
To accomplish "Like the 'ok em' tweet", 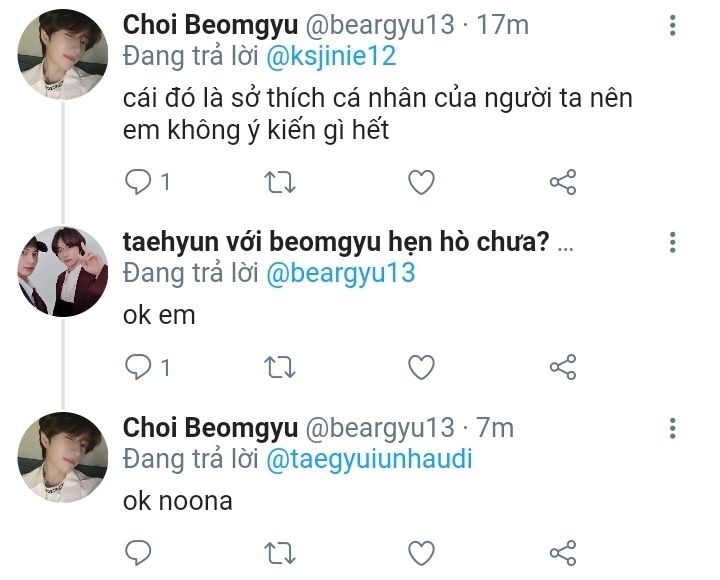I will (x=422, y=366).
